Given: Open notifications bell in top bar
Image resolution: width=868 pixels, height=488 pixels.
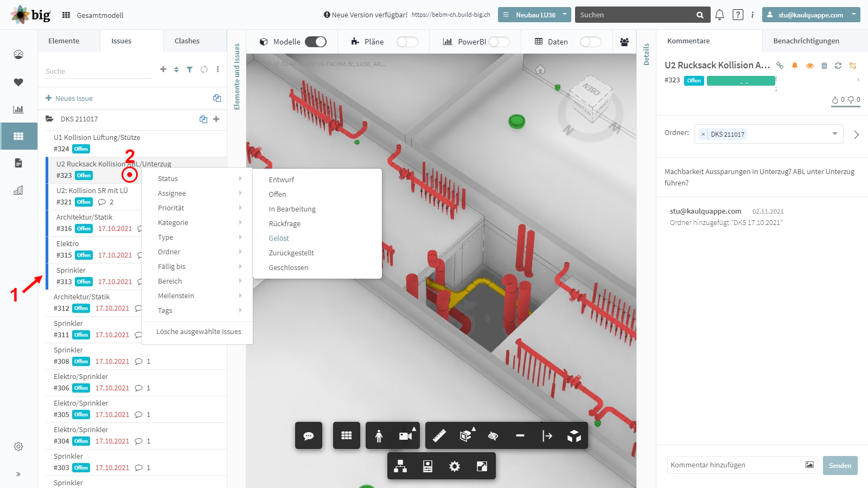Looking at the screenshot, I should click(x=719, y=15).
